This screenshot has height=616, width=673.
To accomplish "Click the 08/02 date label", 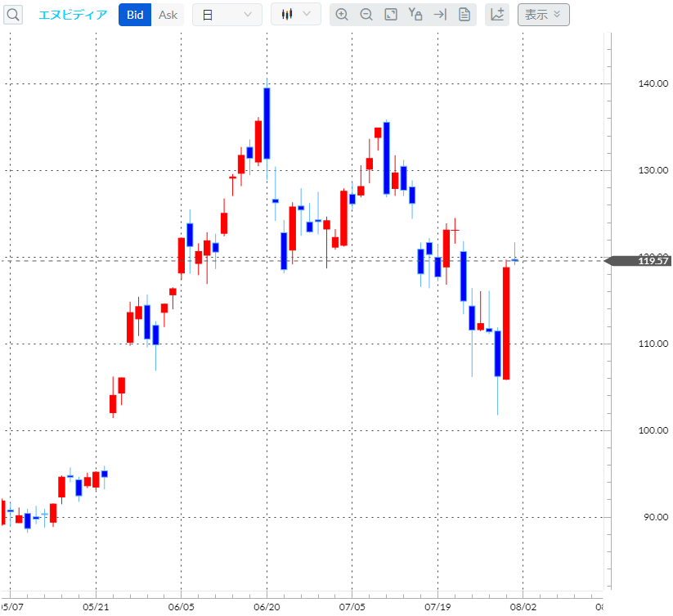I will coord(523,607).
